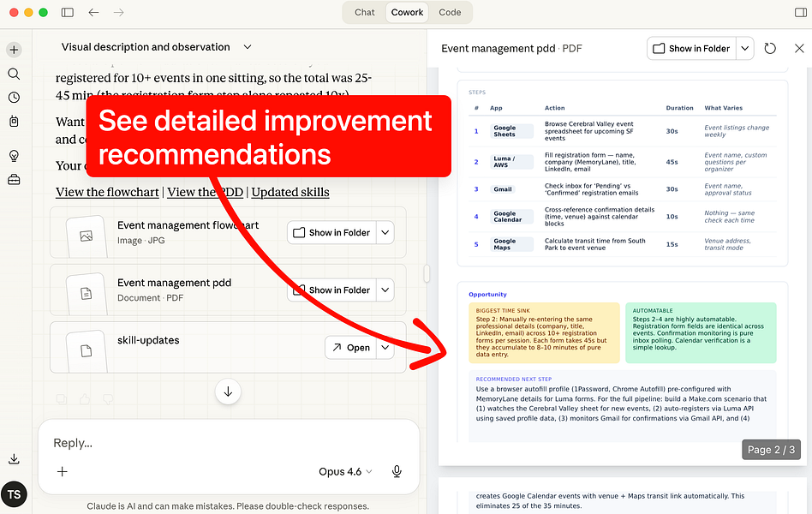Go back with the left arrow
Image resolution: width=812 pixels, height=514 pixels.
pos(93,13)
